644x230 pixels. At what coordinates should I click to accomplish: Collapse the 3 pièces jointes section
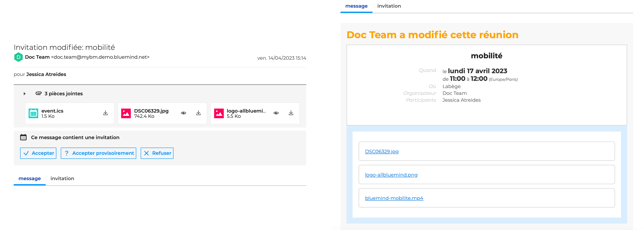tap(25, 94)
